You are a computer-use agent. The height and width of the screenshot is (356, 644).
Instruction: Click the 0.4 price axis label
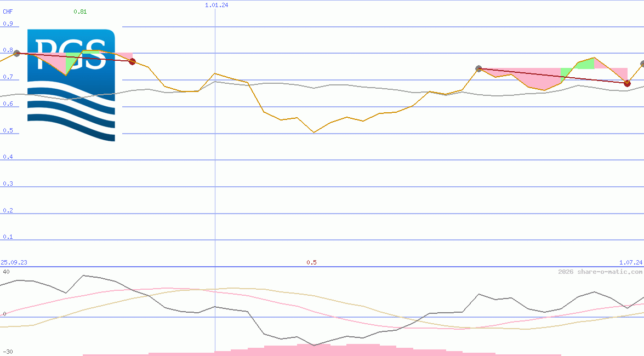[x=8, y=157]
